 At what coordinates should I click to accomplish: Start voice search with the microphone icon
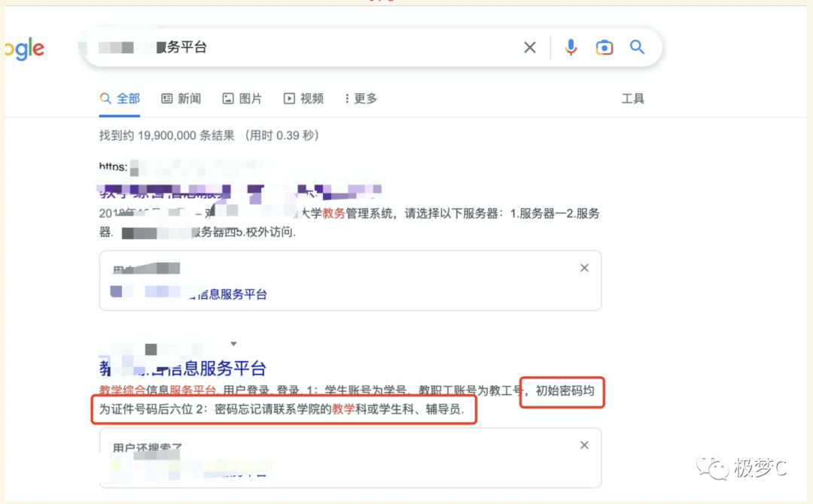pos(571,47)
